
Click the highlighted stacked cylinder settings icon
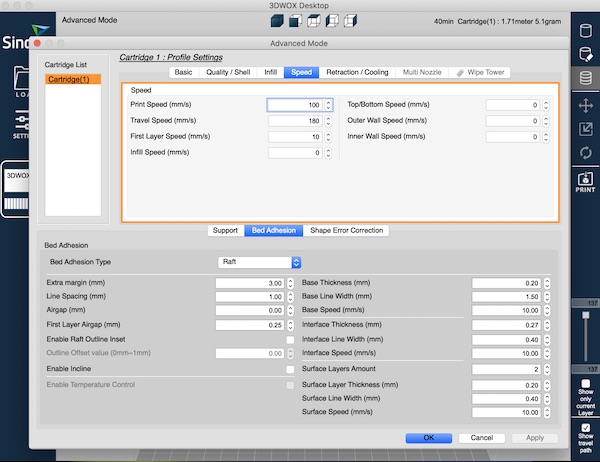tap(585, 78)
